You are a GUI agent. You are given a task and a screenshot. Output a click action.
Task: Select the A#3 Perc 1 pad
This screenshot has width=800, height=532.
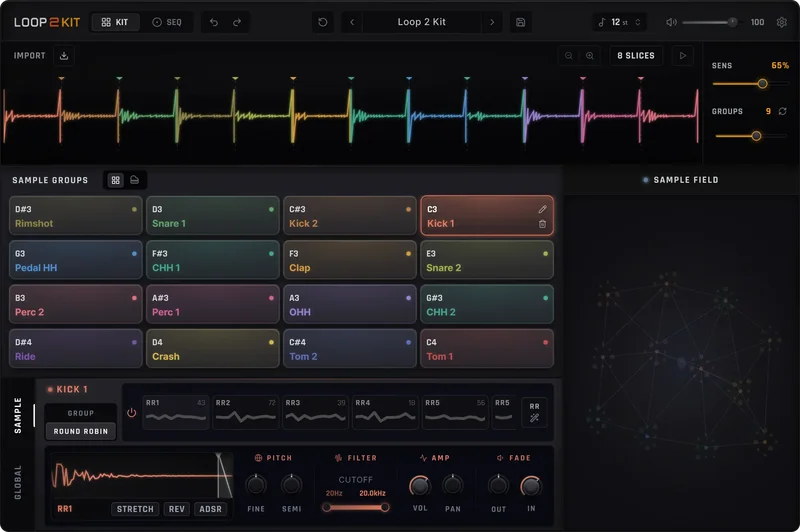[x=213, y=305]
